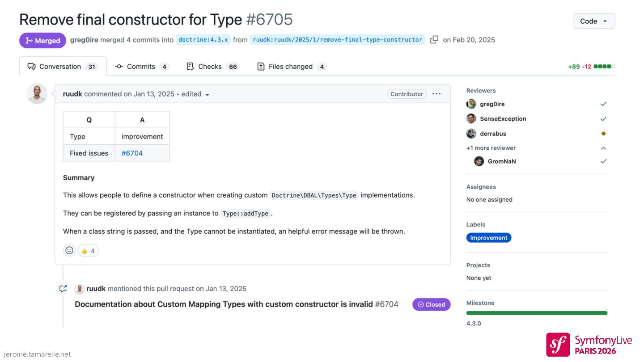Switch to the Commits tab
This screenshot has height=362, width=644.
(x=142, y=67)
